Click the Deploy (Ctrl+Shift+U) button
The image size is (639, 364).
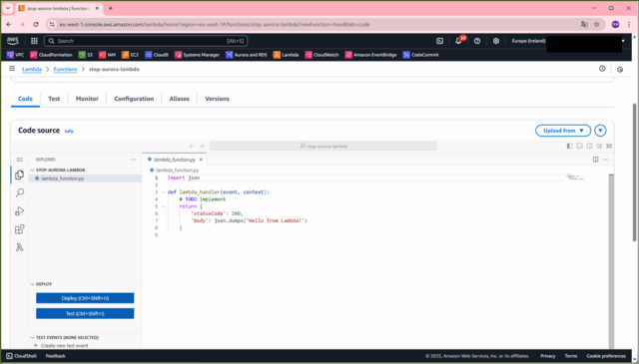click(85, 298)
